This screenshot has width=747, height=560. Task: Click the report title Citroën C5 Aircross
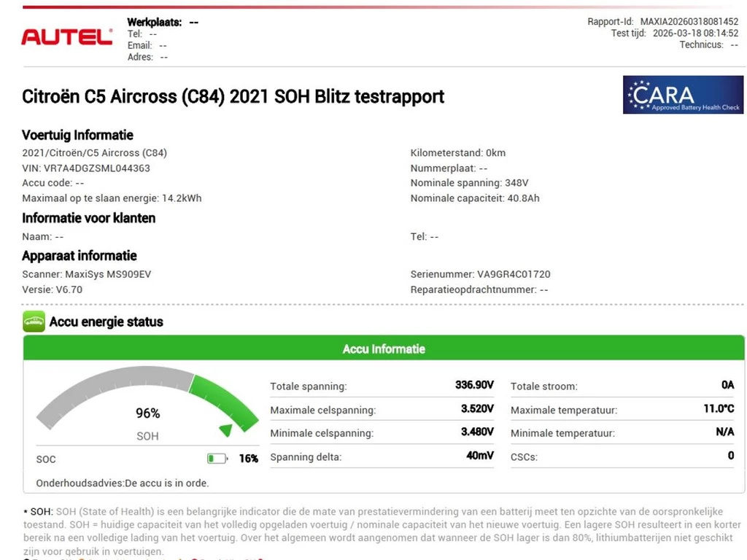[233, 96]
